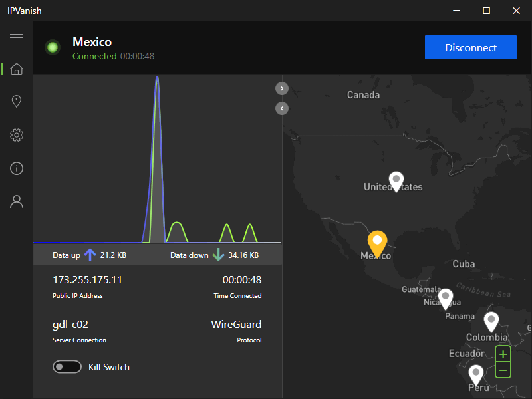Collapse the panel using the left chevron
Viewport: 532px width, 399px height.
click(x=281, y=108)
